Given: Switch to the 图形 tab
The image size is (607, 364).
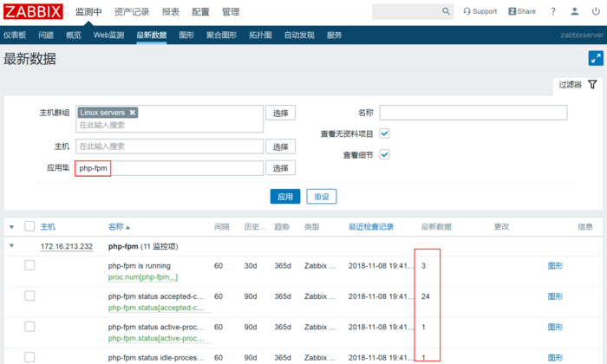Looking at the screenshot, I should coord(186,36).
